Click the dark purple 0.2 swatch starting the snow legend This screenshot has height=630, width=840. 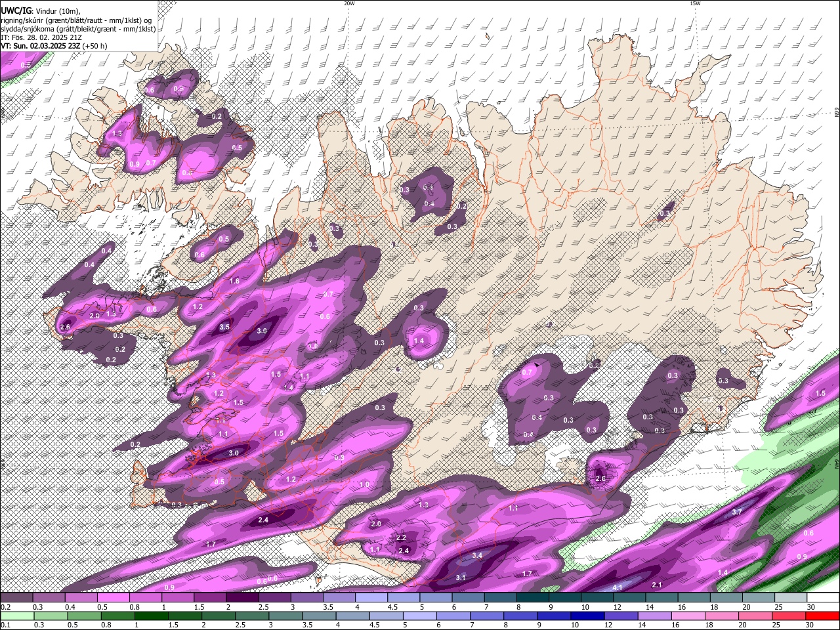click(16, 598)
